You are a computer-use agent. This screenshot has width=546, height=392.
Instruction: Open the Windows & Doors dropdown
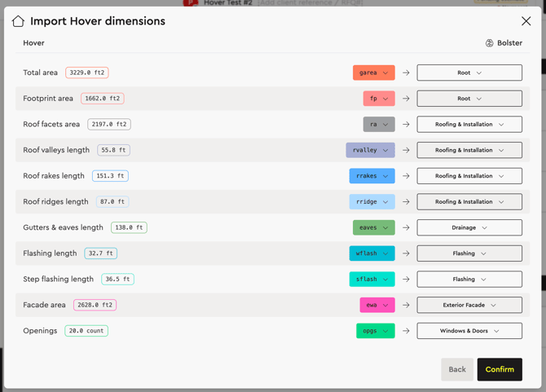pos(469,331)
